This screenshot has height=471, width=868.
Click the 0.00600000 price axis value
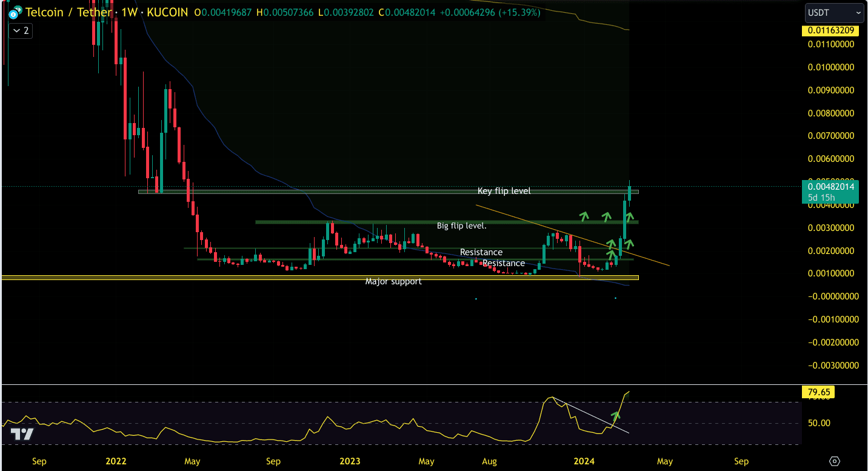click(x=831, y=159)
